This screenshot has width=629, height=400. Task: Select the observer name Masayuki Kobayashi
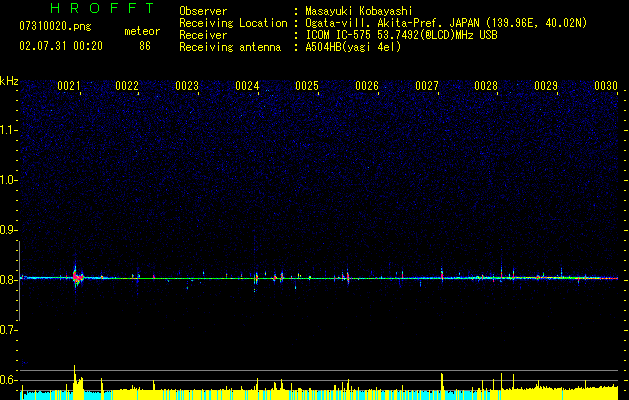click(x=359, y=11)
